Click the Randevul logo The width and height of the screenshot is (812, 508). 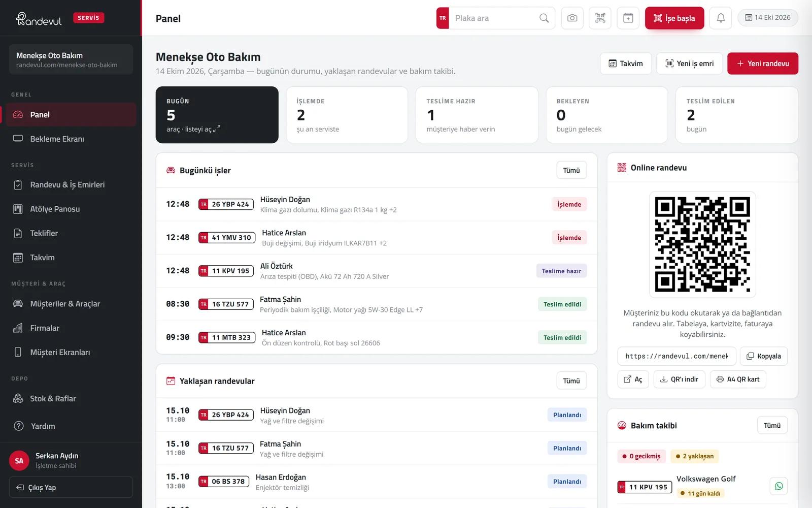(39, 19)
